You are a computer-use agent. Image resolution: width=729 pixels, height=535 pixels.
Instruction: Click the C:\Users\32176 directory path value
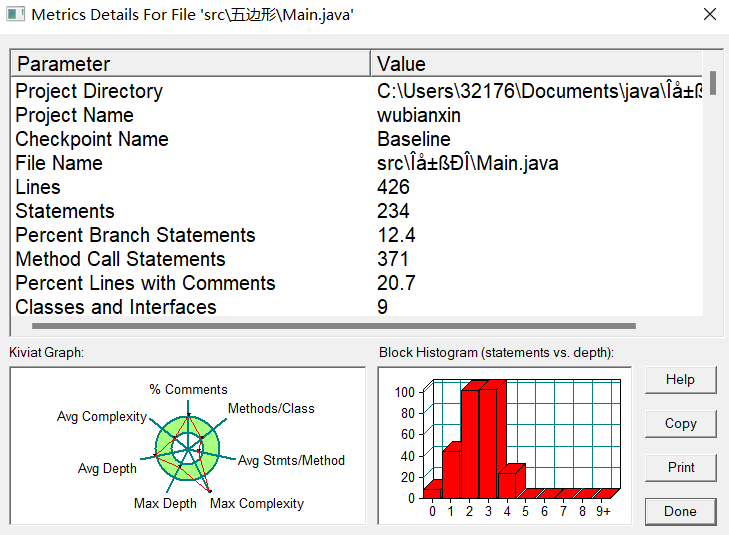coord(539,91)
